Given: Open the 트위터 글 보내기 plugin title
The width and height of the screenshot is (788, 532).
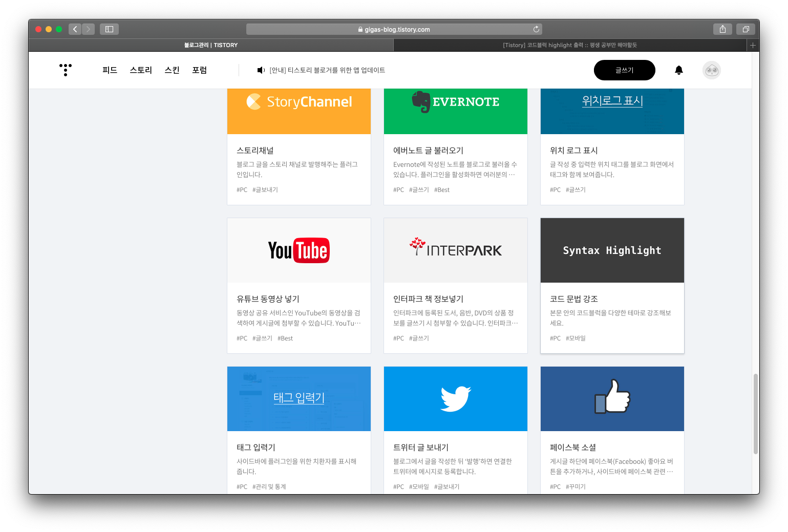Looking at the screenshot, I should (x=421, y=448).
